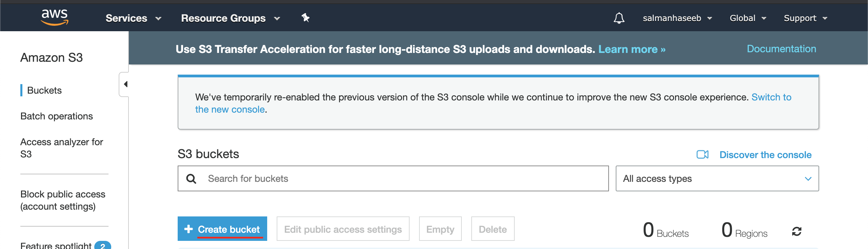Image resolution: width=868 pixels, height=249 pixels.
Task: Collapse the left sidebar arrow
Action: 125,84
